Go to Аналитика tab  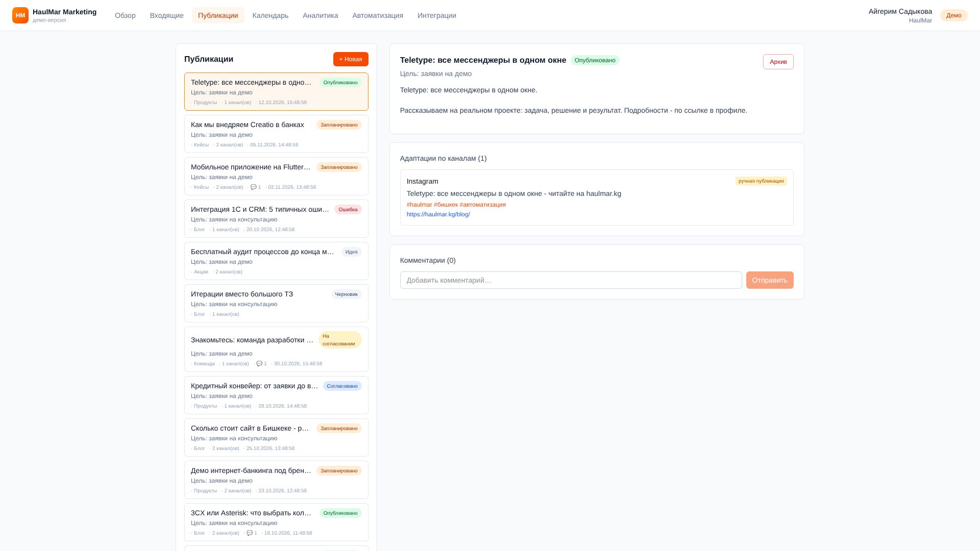321,15
